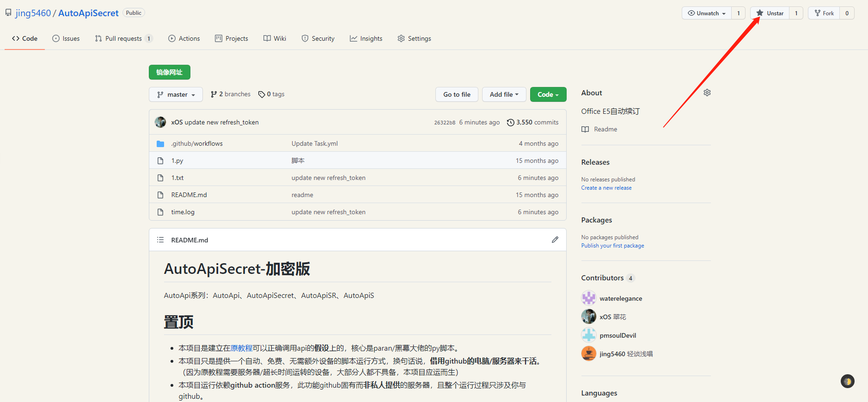Open latest commit message update new refresh_token
The image size is (868, 402).
tap(222, 122)
